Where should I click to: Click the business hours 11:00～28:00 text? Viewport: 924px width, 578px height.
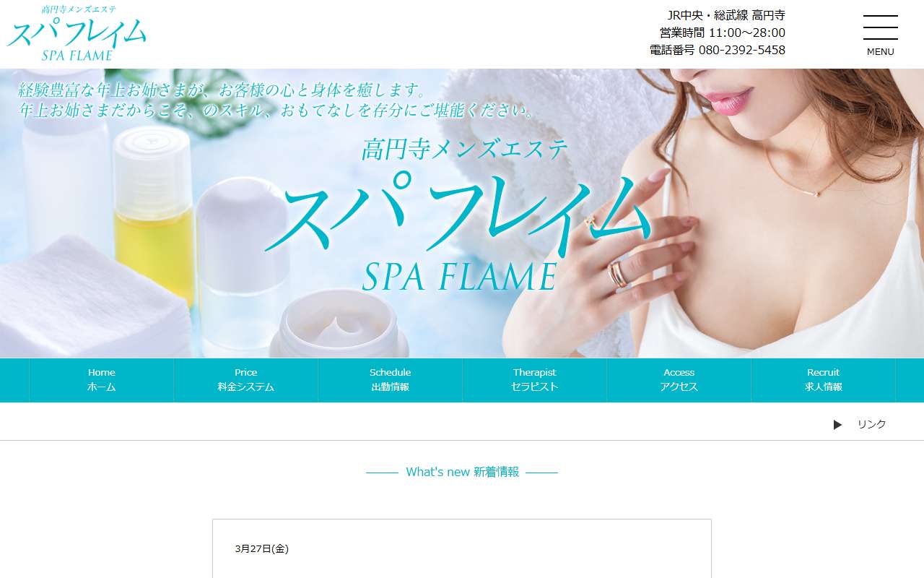[x=747, y=33]
